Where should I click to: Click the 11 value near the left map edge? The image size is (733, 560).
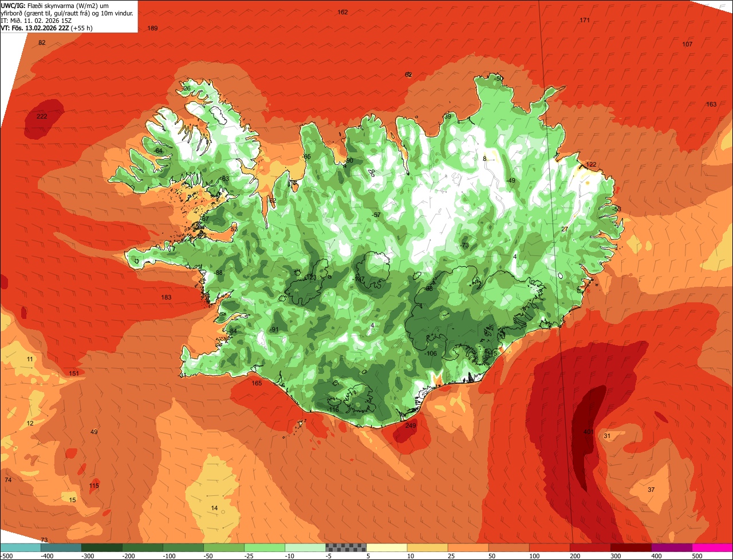point(30,359)
